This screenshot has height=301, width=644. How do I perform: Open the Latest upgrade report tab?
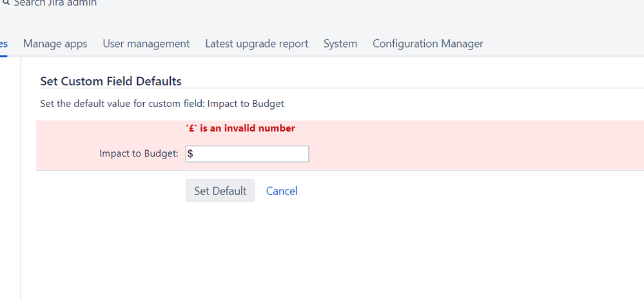257,44
